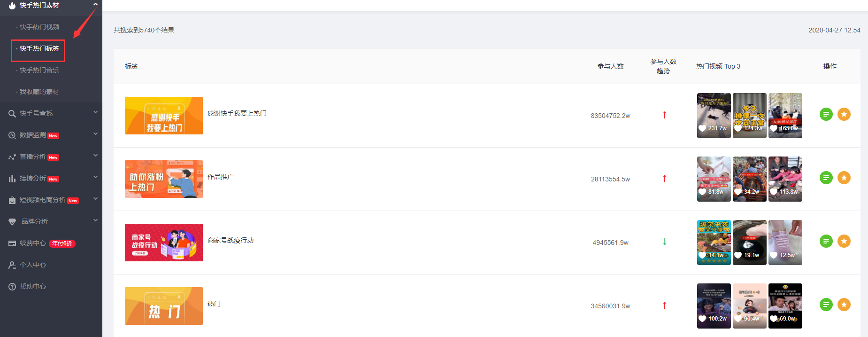Collapse the 快手热门素材 section
The height and width of the screenshot is (337, 868).
pos(95,4)
